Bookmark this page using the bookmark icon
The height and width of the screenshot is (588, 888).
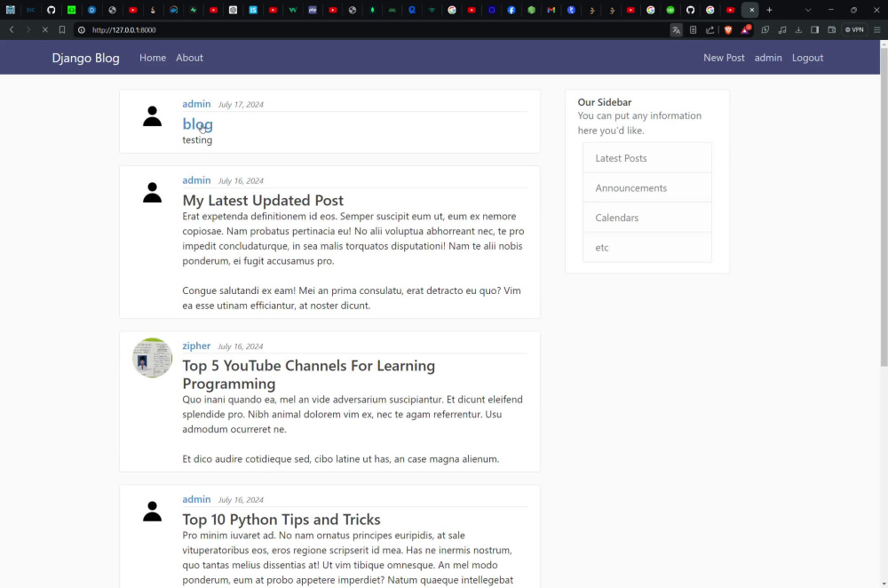pyautogui.click(x=62, y=29)
